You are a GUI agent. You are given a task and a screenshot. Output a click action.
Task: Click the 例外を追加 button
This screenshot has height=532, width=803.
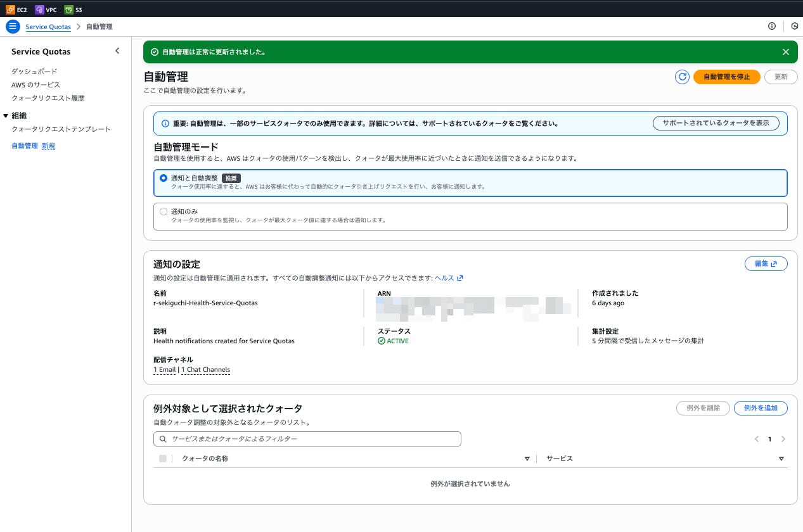click(x=760, y=408)
